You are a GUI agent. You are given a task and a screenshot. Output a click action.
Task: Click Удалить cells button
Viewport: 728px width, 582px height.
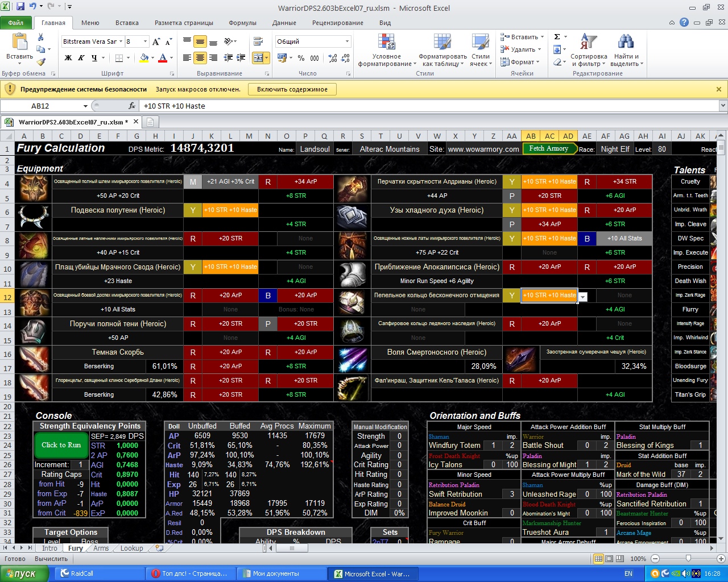click(520, 49)
